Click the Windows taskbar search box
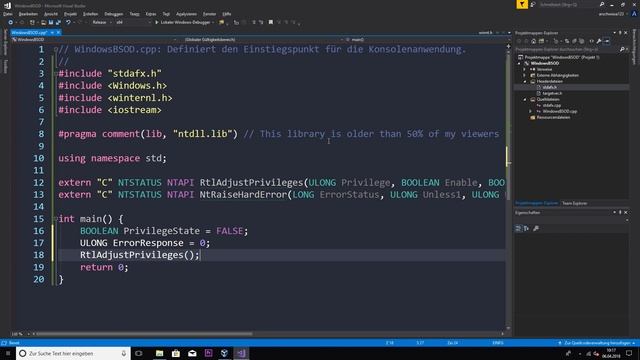This screenshot has height=360, width=640. point(73,353)
